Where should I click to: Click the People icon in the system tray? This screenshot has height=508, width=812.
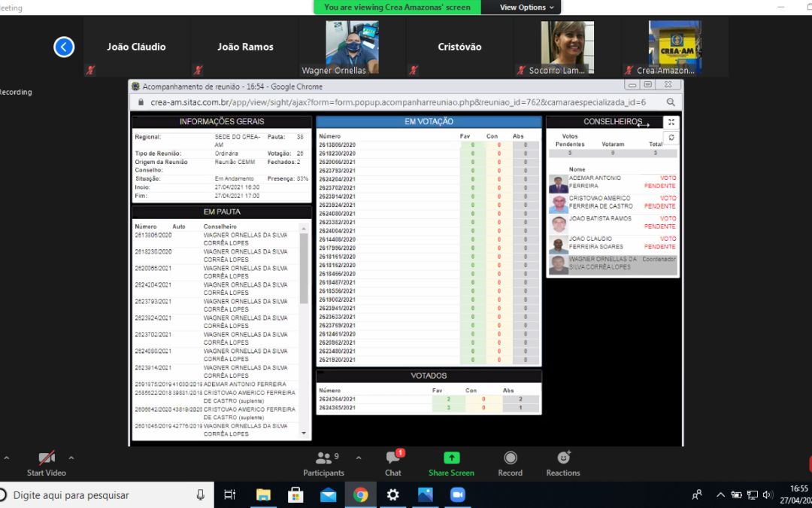click(x=698, y=494)
